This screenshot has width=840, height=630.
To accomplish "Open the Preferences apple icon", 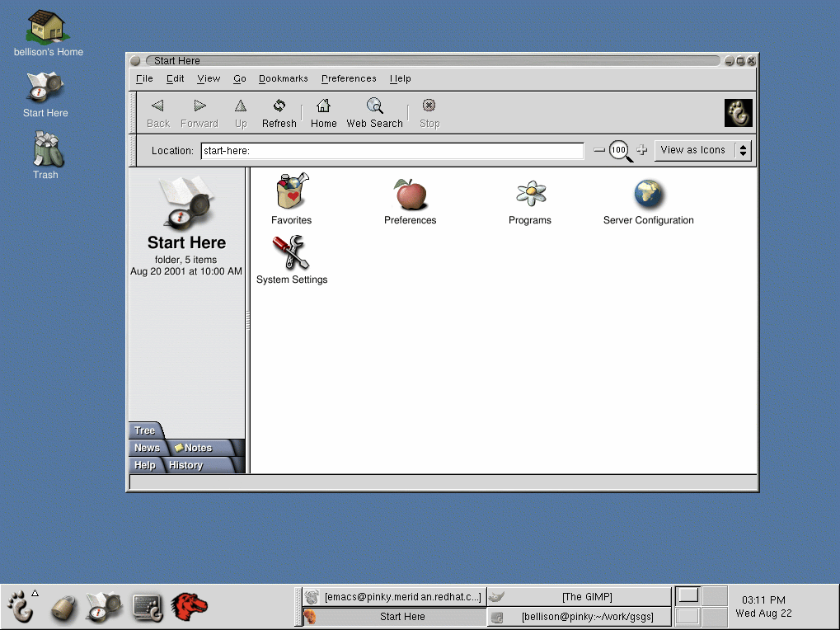I will click(410, 194).
